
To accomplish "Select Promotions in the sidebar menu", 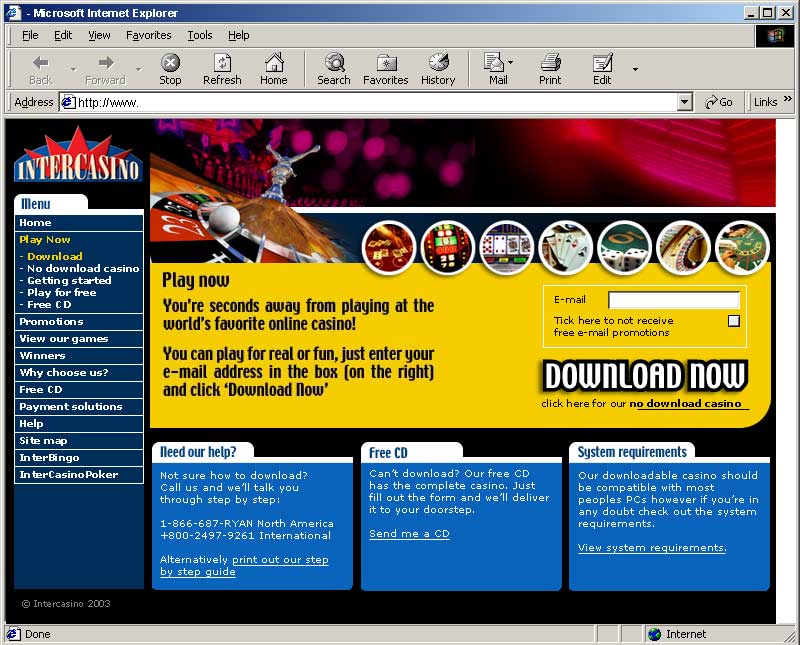I will [x=51, y=322].
